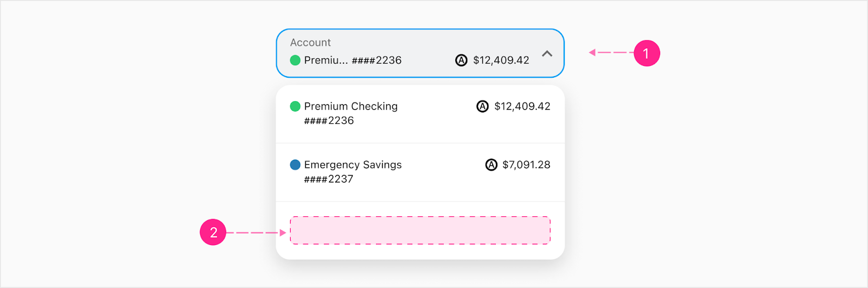
Task: Click the dashed pink placeholder slot
Action: point(420,230)
